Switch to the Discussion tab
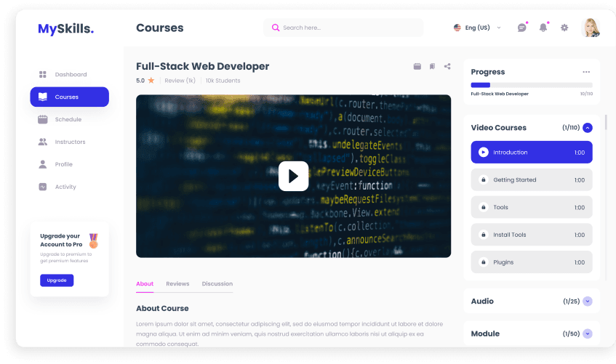The image size is (616, 364). tap(217, 283)
